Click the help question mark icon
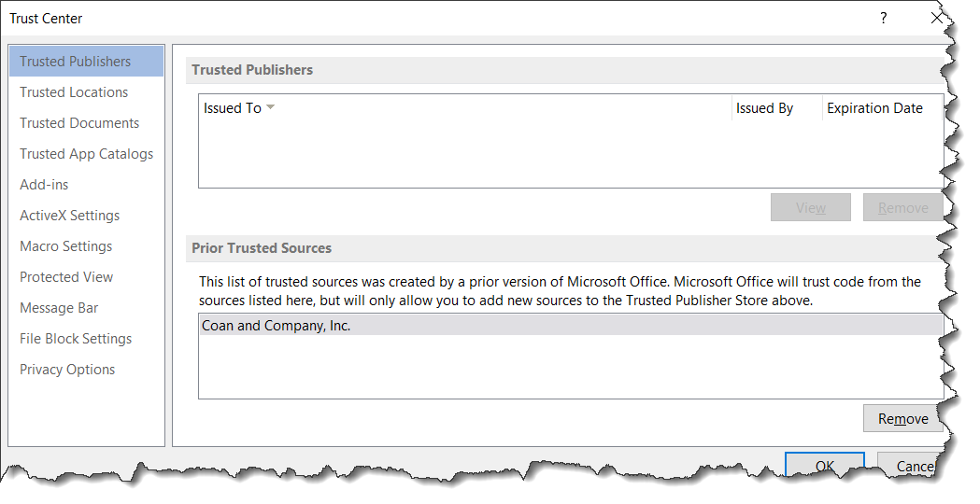 pyautogui.click(x=883, y=18)
